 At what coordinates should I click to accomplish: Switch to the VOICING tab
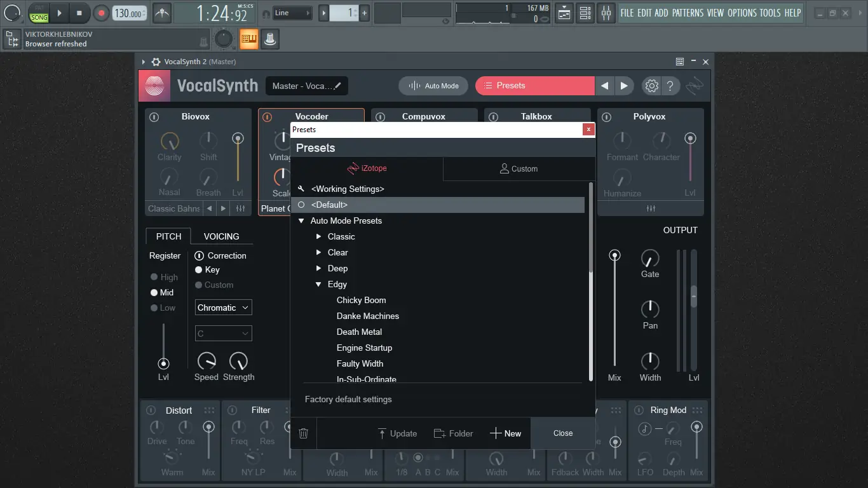(221, 236)
